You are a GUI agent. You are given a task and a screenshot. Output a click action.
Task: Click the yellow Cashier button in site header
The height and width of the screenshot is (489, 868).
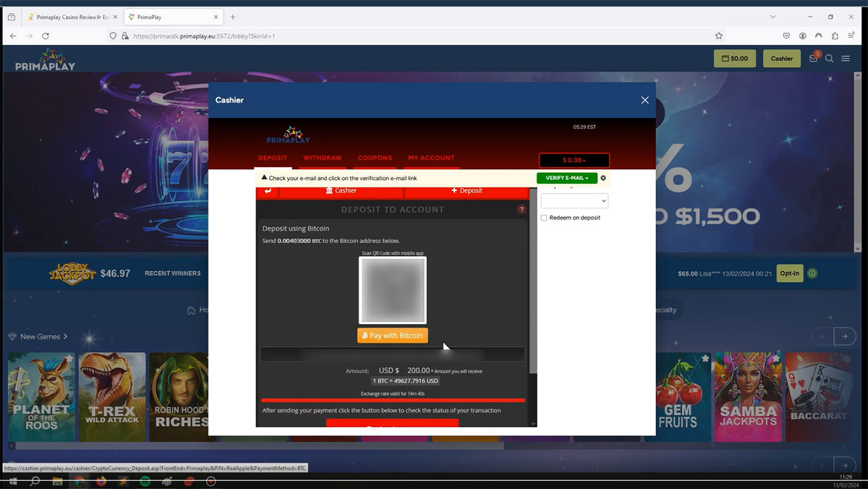coord(782,59)
